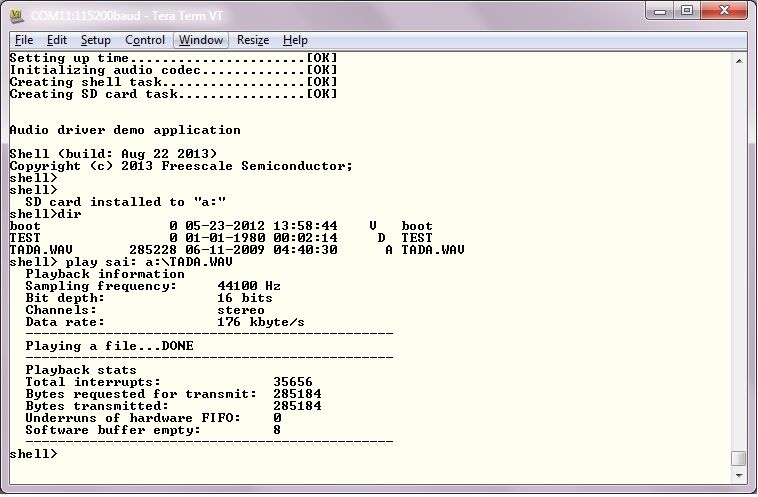
Task: Click 'Underruns of hardware FIFO:' label
Action: pyautogui.click(x=133, y=418)
